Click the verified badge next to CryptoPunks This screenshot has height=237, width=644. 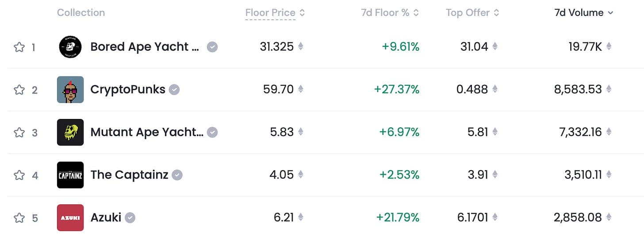tap(175, 90)
